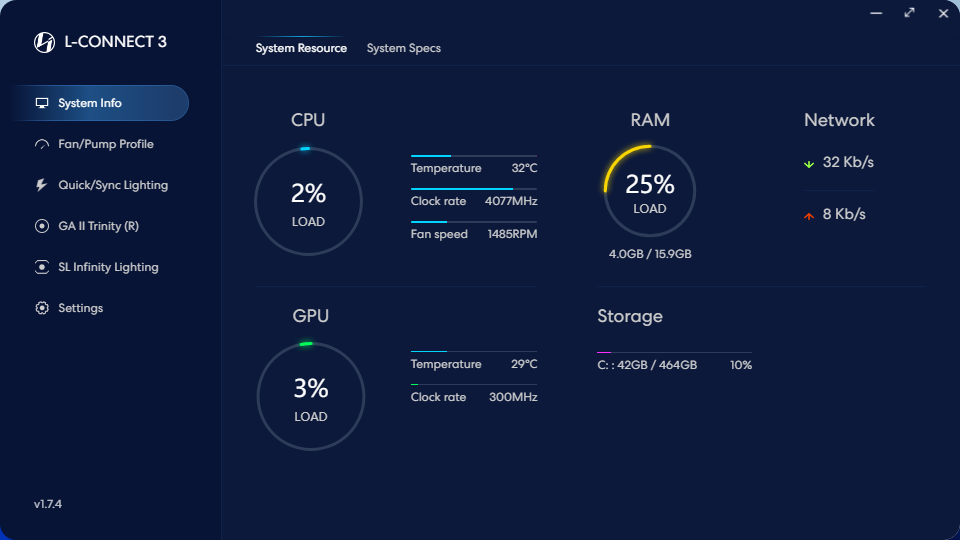This screenshot has height=540, width=960.
Task: Click the red upload arrow icon
Action: click(809, 215)
